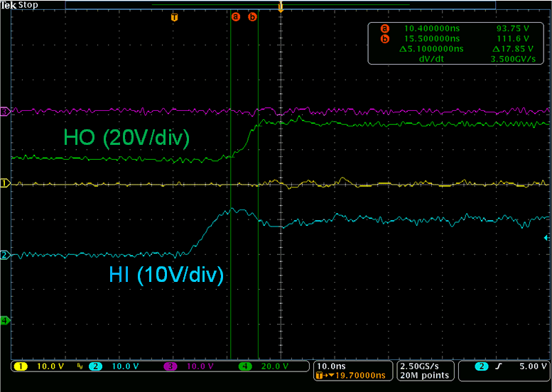Click channel 4 green ground indicator
The image size is (552, 392).
(4, 320)
